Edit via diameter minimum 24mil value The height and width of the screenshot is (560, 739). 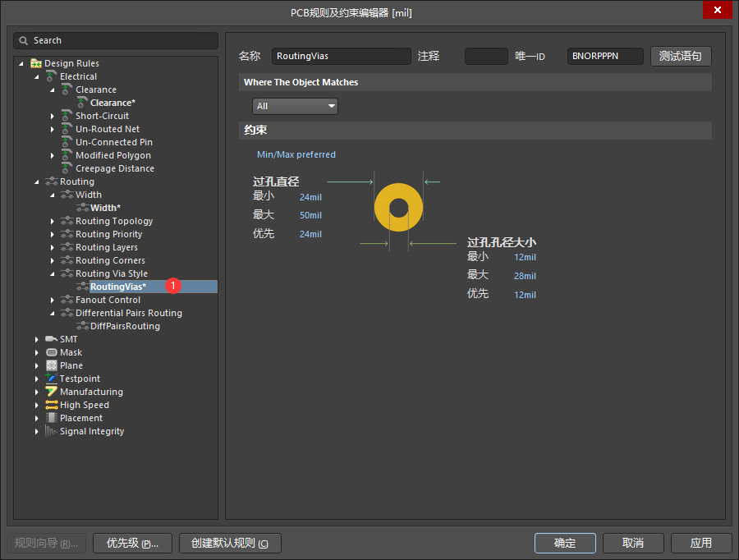[310, 197]
